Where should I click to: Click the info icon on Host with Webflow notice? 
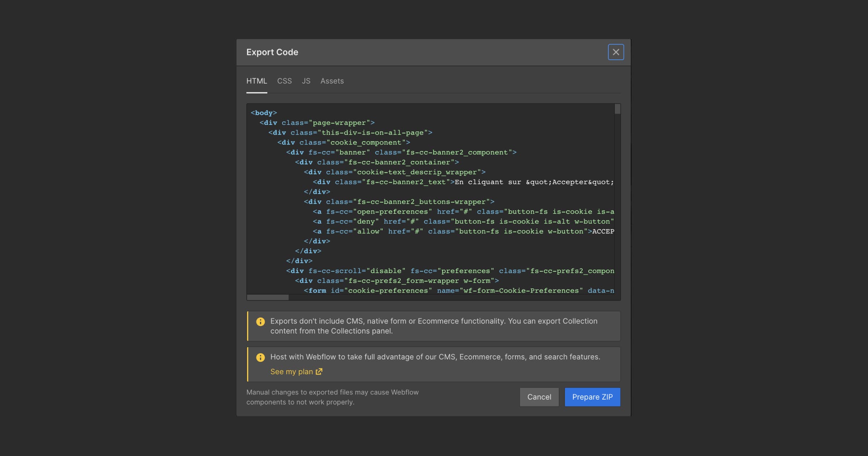[260, 358]
